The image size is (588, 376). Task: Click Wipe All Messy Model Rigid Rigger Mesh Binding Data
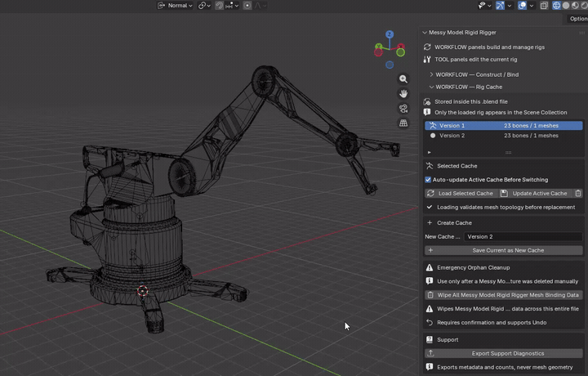504,295
